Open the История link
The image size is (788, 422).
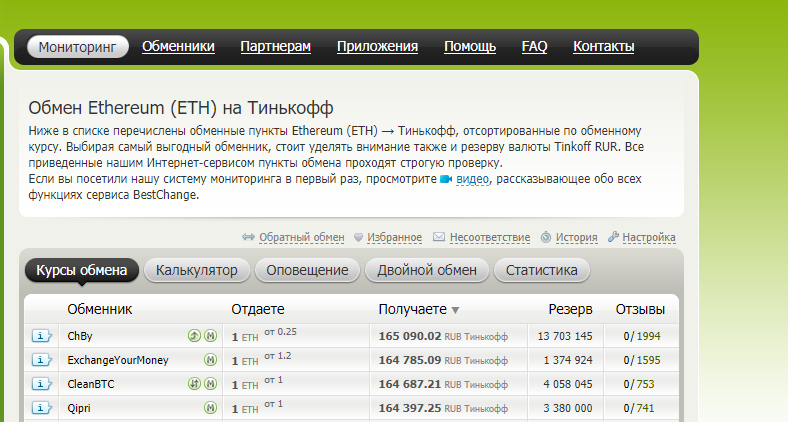coord(576,237)
